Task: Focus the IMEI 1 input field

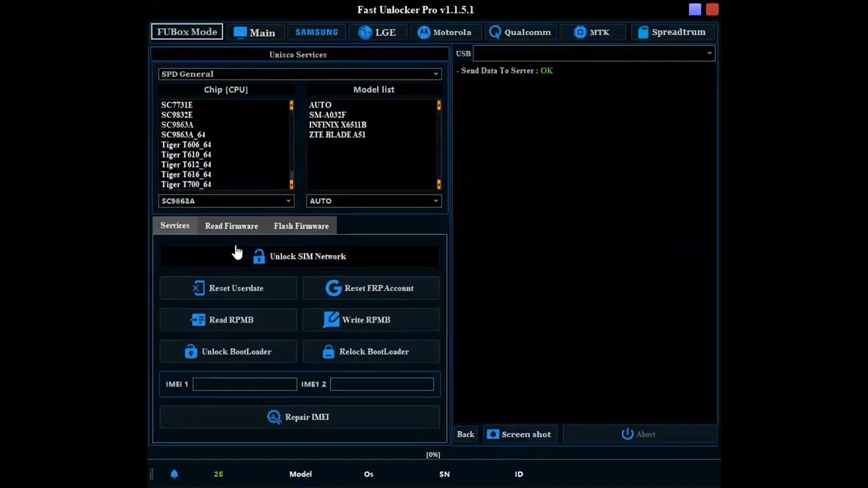Action: tap(245, 384)
